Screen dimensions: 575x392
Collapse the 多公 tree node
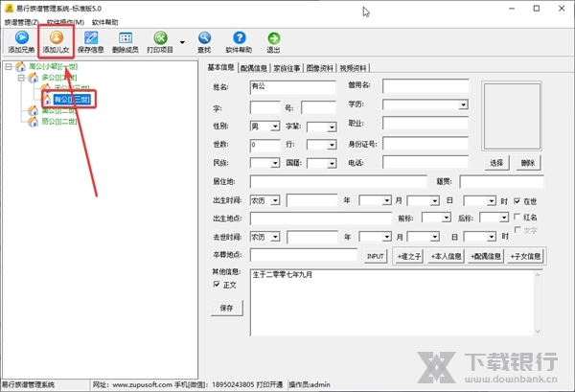tap(21, 78)
